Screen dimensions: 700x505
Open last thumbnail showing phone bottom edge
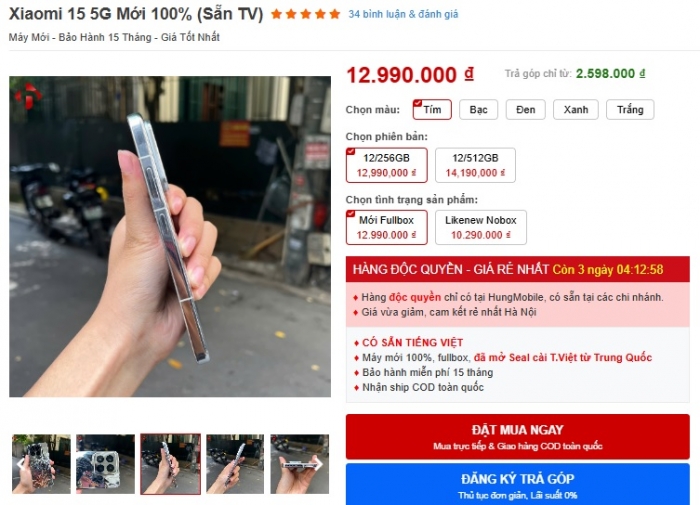coord(300,464)
